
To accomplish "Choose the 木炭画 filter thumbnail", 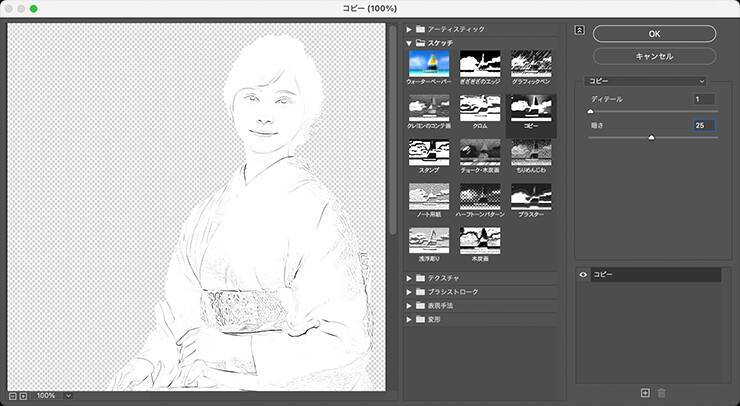I will (480, 240).
